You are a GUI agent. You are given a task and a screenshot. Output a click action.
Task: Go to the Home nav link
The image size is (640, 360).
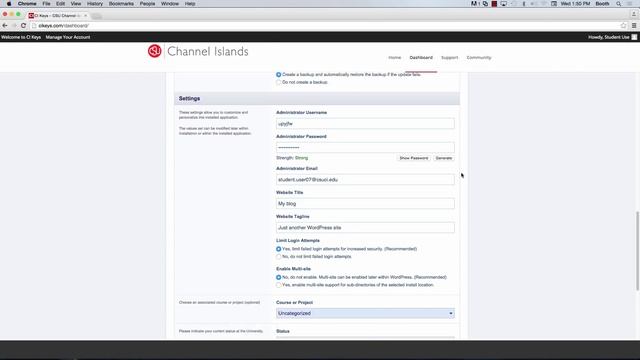coord(394,58)
